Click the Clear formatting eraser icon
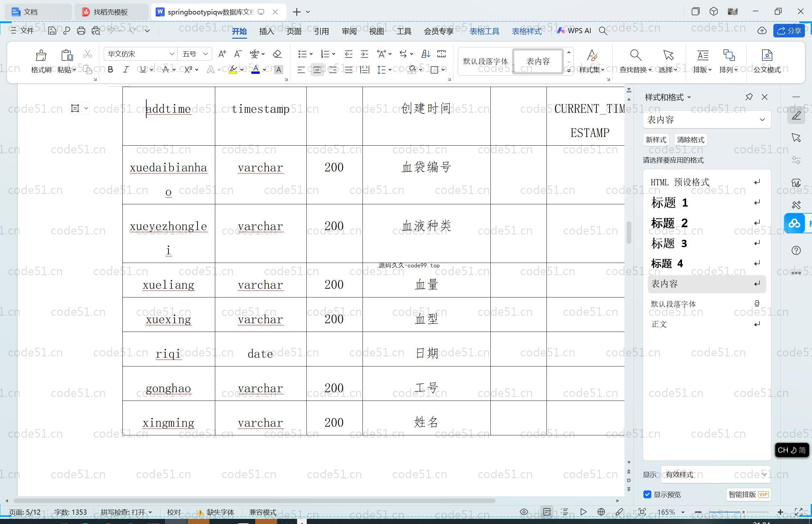This screenshot has height=524, width=812. pos(277,54)
